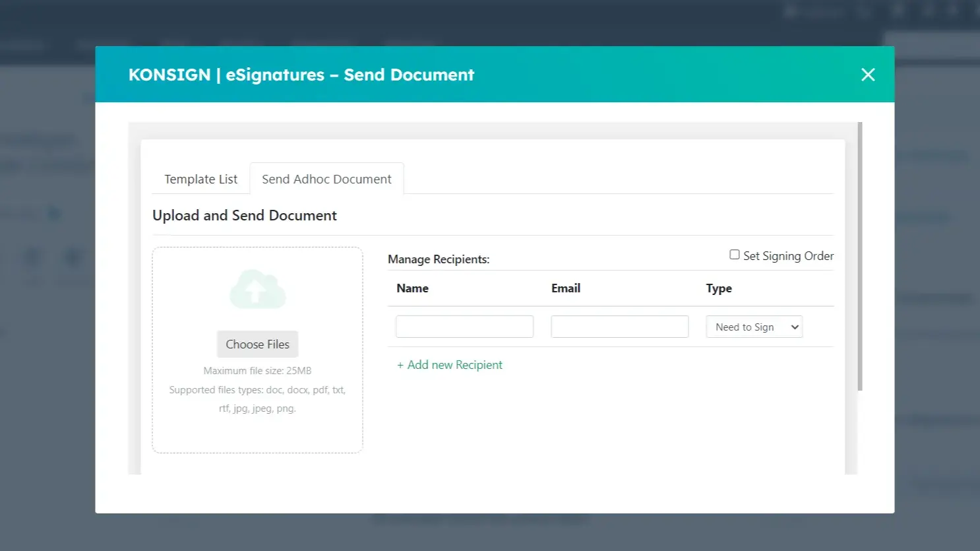Viewport: 980px width, 551px height.
Task: Click the Email column header
Action: 566,288
